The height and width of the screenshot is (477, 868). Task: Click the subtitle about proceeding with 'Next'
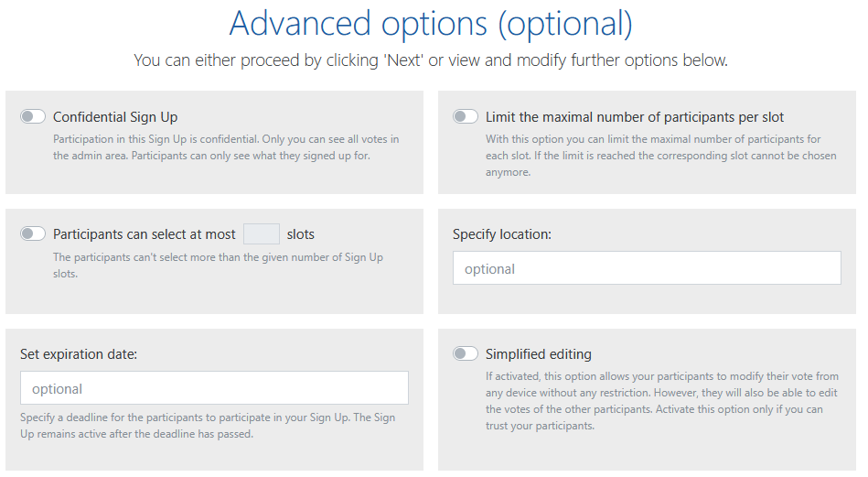click(431, 60)
